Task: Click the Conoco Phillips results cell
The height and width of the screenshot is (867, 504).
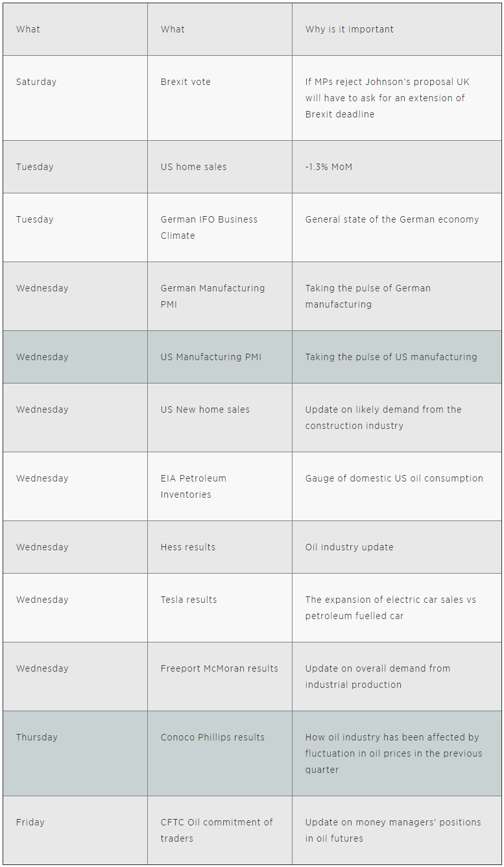Action: 220,753
